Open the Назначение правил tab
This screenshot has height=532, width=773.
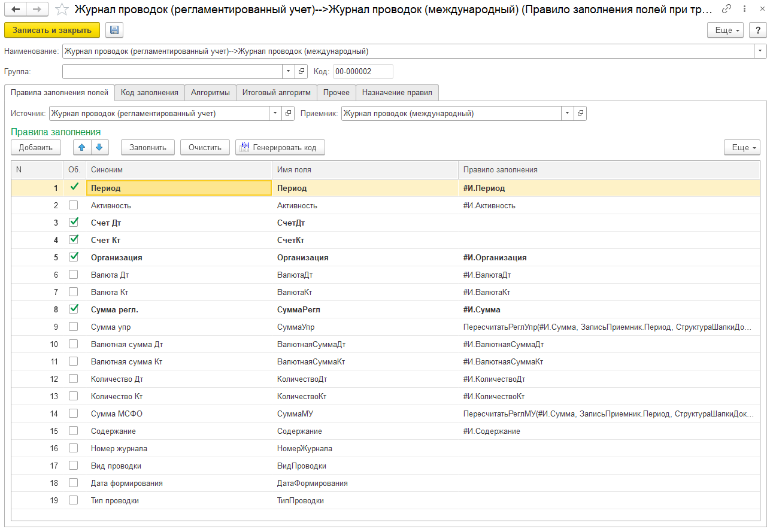pyautogui.click(x=397, y=93)
